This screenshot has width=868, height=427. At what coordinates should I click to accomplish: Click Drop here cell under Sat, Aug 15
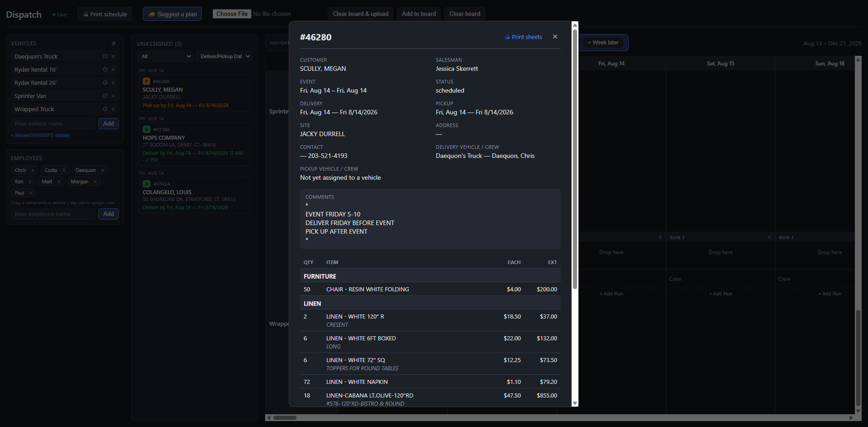pyautogui.click(x=721, y=252)
